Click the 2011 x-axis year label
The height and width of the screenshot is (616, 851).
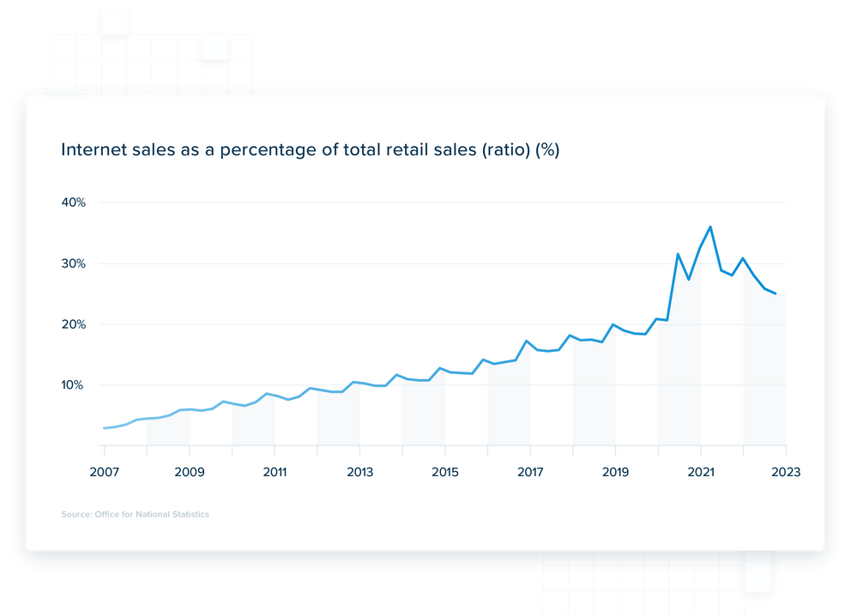[x=275, y=472]
